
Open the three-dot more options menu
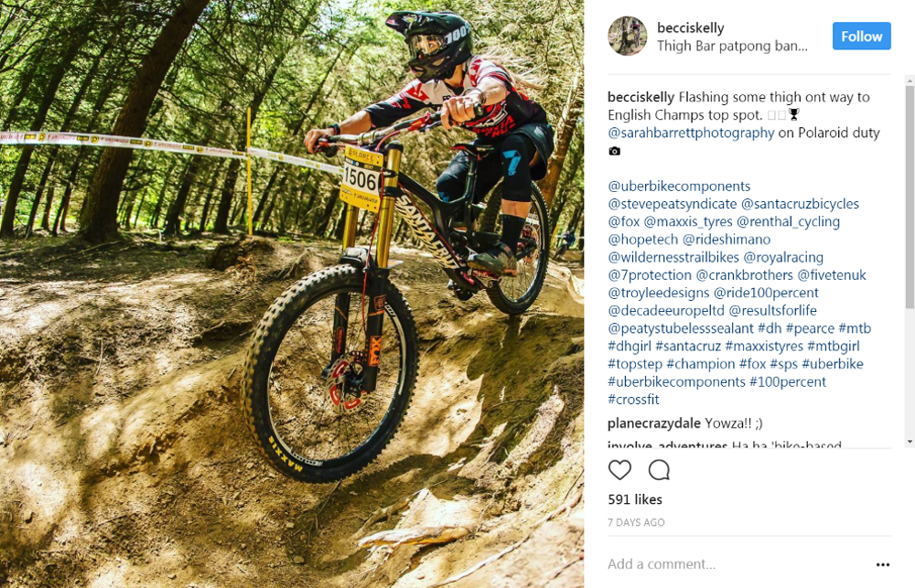[882, 564]
